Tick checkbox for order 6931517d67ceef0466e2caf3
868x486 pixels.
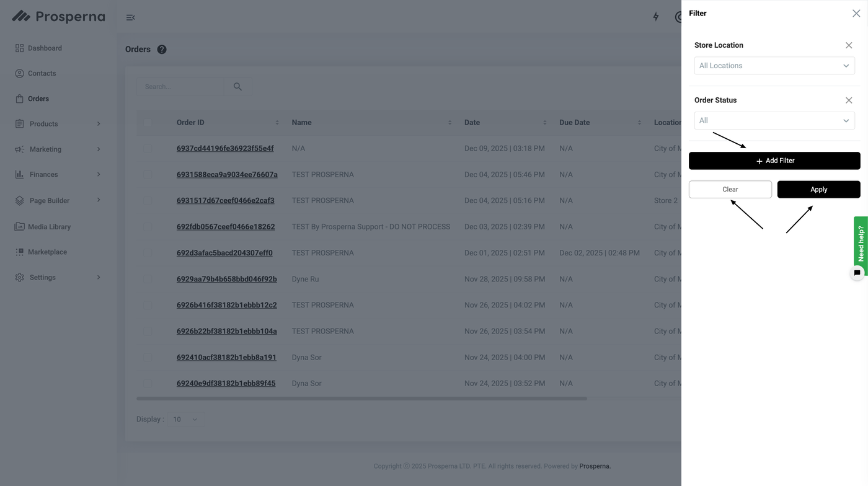(148, 201)
